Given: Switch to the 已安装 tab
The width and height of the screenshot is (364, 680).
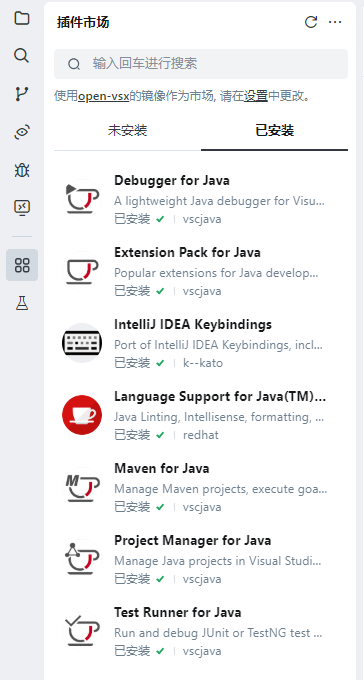Looking at the screenshot, I should pyautogui.click(x=275, y=131).
